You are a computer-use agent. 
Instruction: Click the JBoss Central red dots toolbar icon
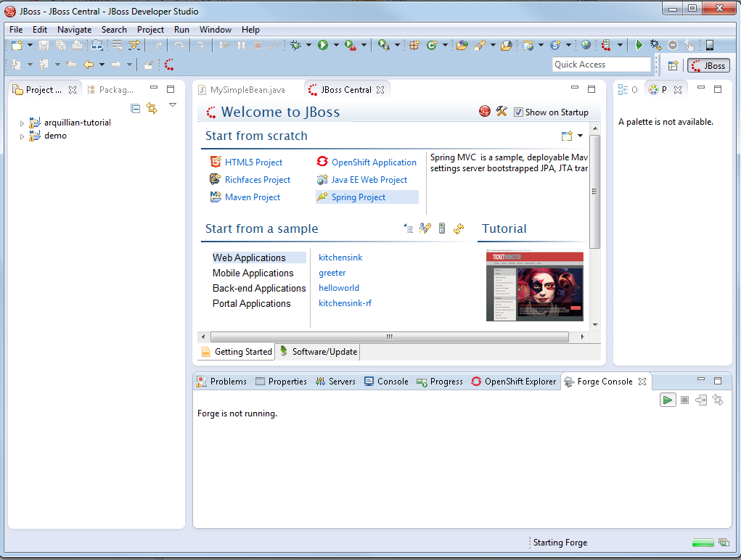tap(169, 65)
